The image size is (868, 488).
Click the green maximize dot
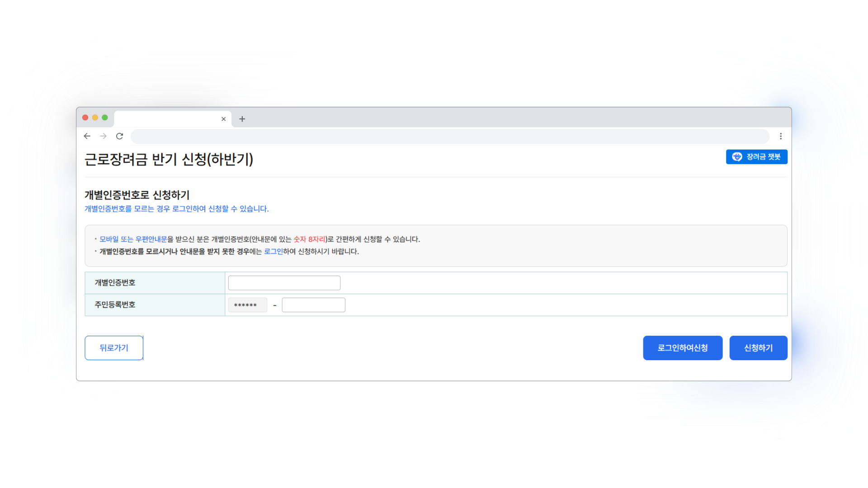click(x=105, y=117)
